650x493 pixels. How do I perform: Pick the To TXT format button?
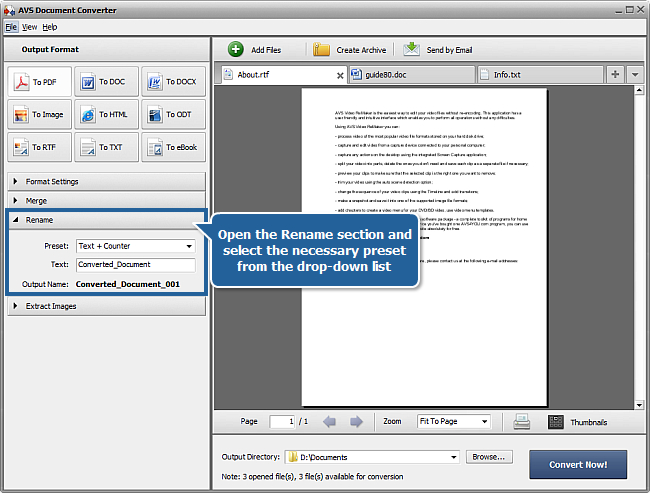[107, 147]
